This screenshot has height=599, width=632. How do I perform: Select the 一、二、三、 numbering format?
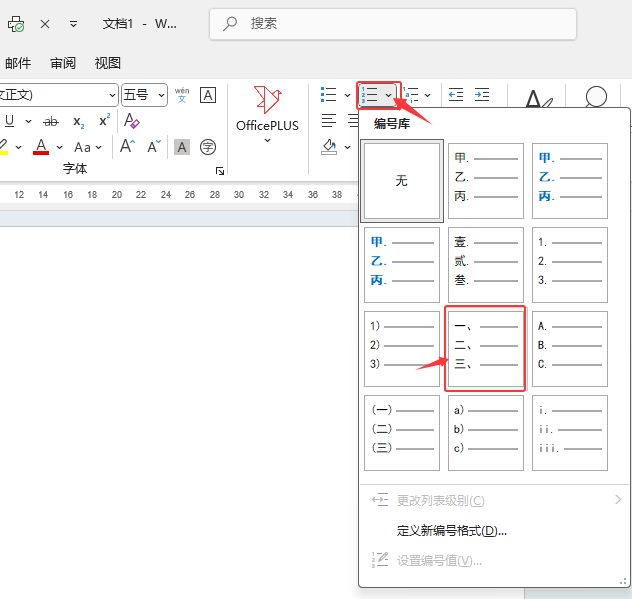486,349
